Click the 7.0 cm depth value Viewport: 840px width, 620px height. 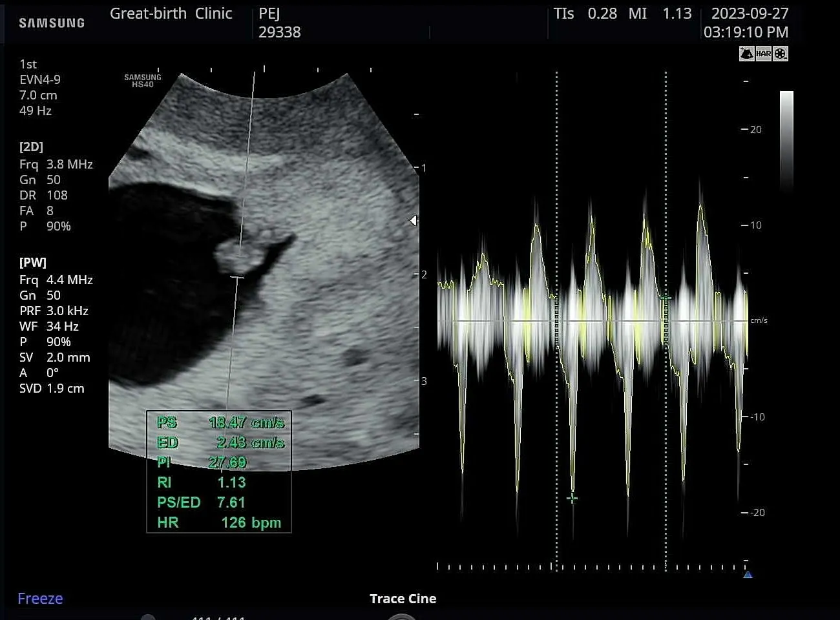tap(38, 95)
